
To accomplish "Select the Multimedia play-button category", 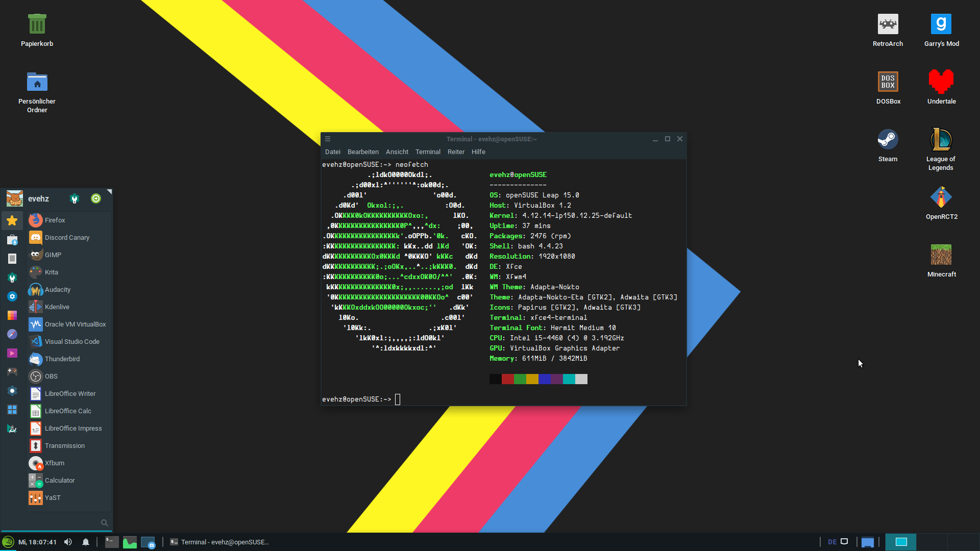I will click(12, 353).
